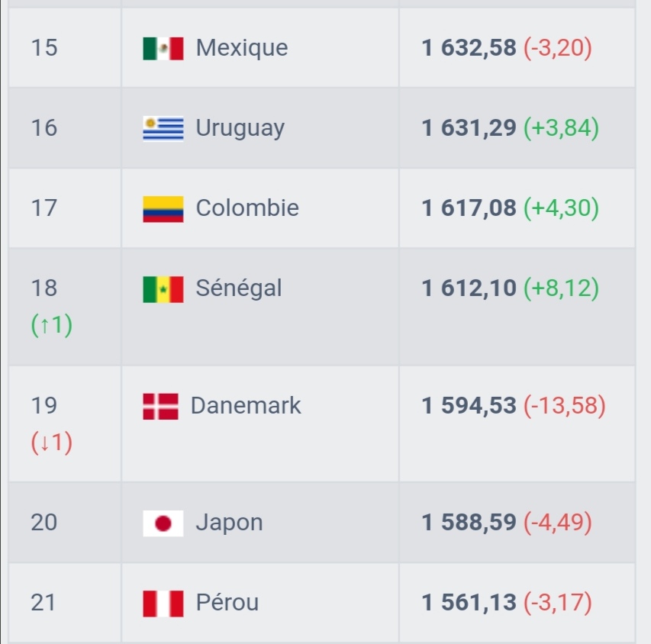Open the Japon team link
Viewport: 651px width, 644px height.
click(229, 523)
